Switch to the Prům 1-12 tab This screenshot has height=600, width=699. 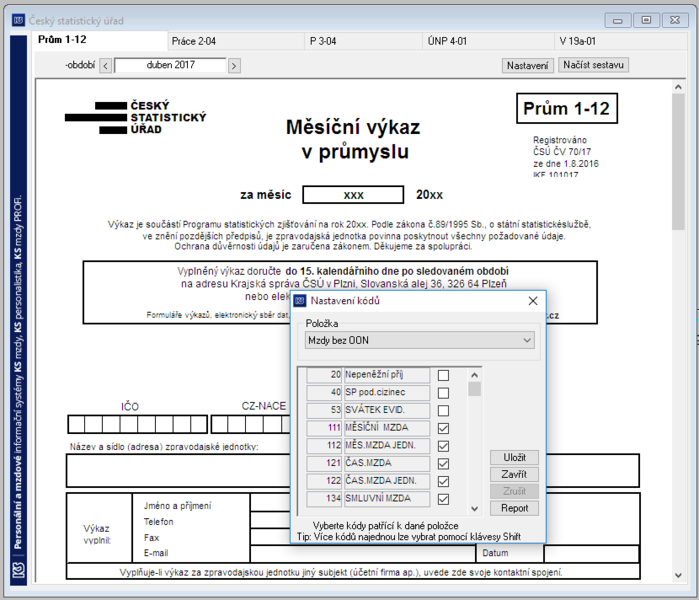[x=102, y=40]
